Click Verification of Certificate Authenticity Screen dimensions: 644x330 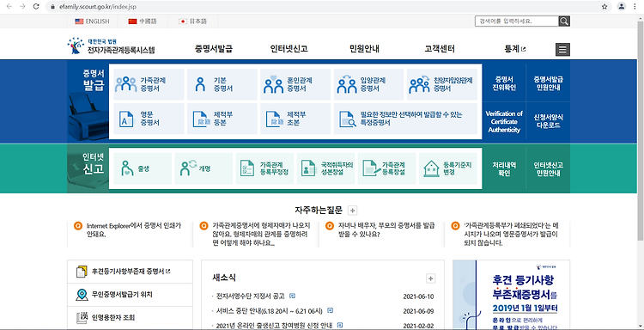(504, 122)
